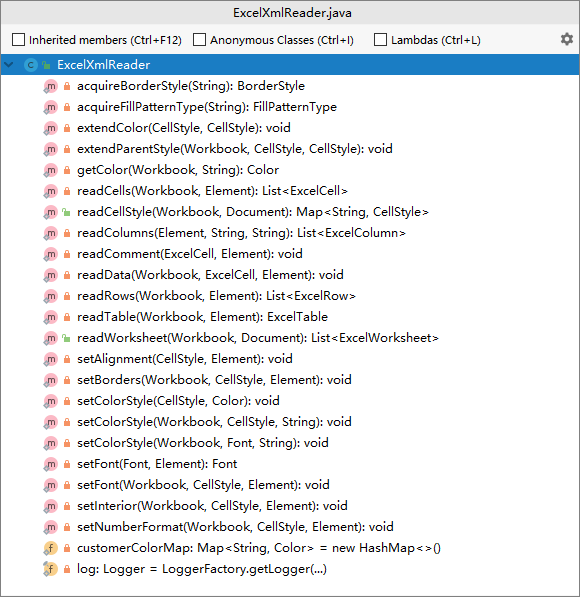
Task: Go to readComment(ExcelCell, Element): void
Action: coord(190,254)
